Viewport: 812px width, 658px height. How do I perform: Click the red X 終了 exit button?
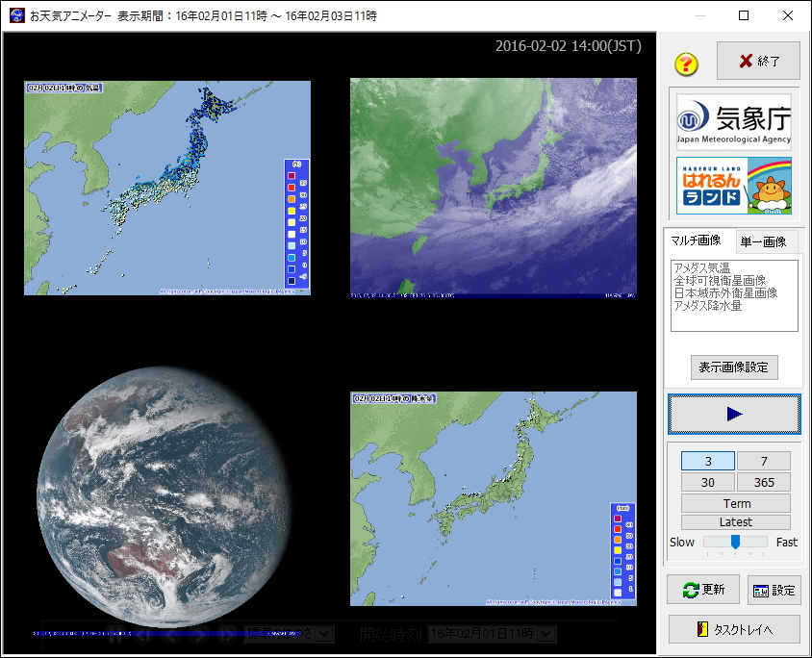(x=759, y=61)
